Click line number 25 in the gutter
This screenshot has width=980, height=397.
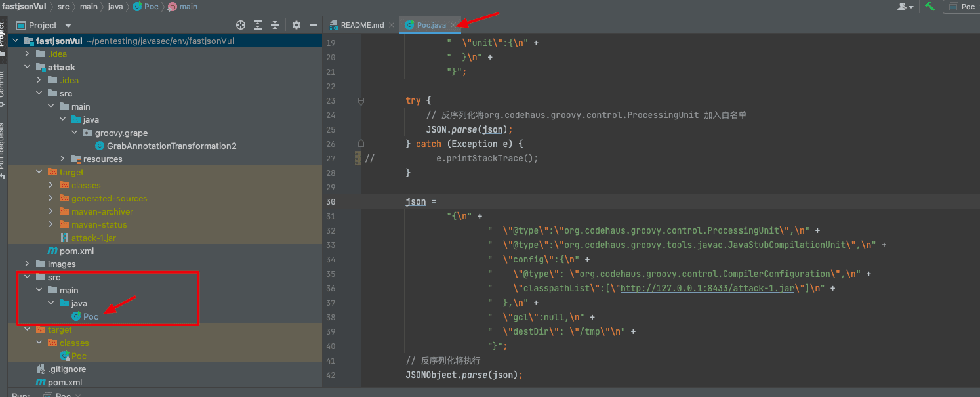pyautogui.click(x=331, y=129)
